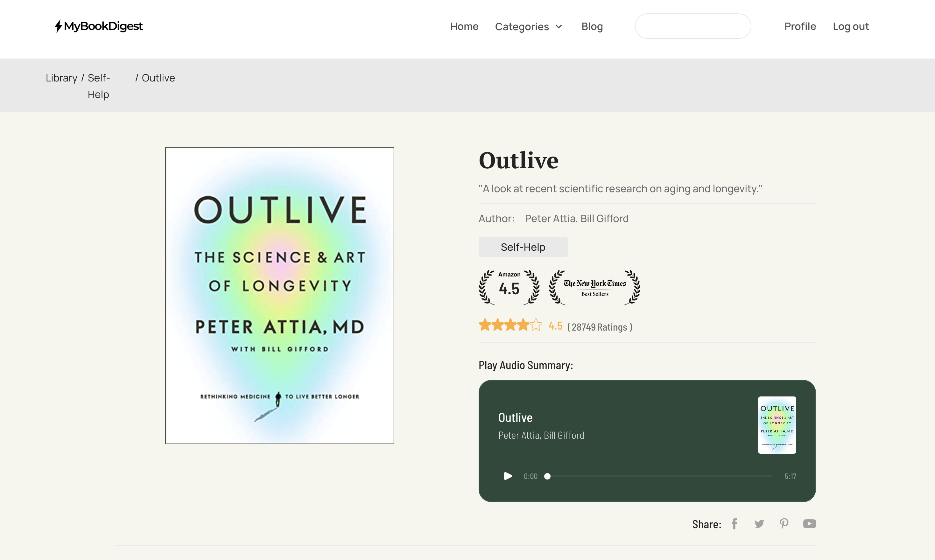This screenshot has width=935, height=560.
Task: Expand the Categories dropdown menu
Action: [x=529, y=26]
